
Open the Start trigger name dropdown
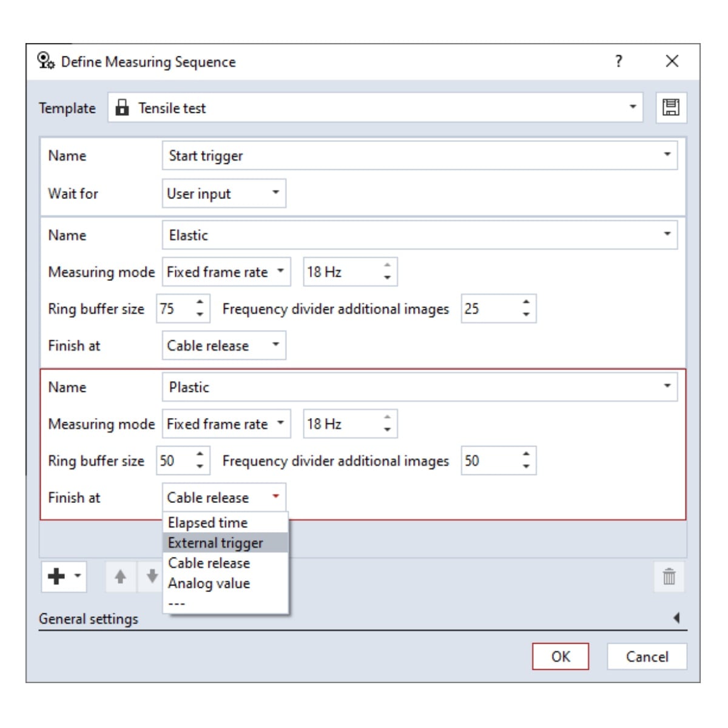tap(420, 156)
